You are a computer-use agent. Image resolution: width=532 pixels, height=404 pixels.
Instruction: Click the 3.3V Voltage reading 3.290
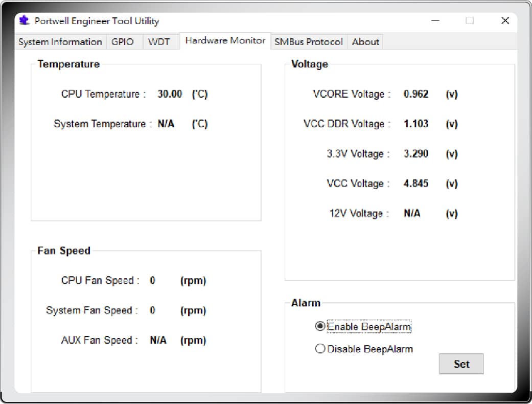coord(416,154)
